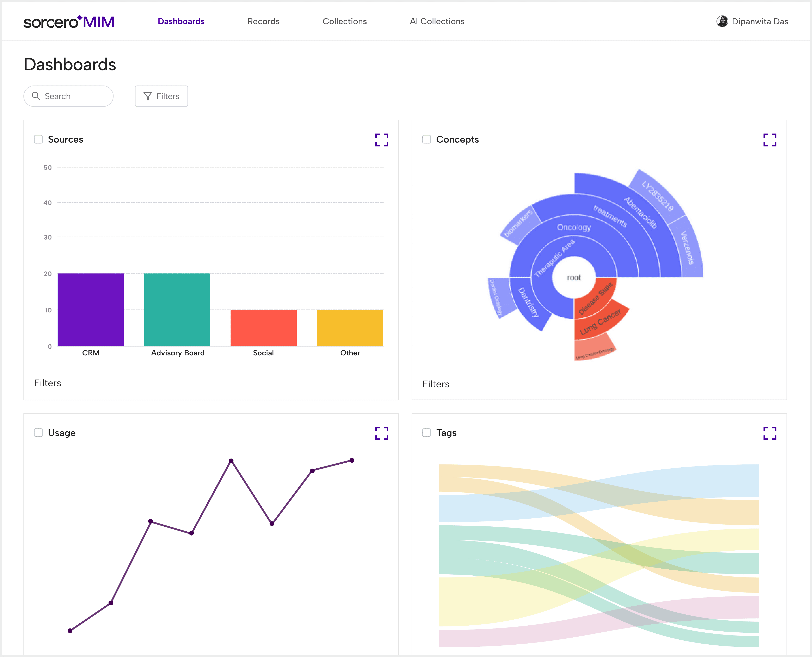Select the red Social bar

click(x=264, y=328)
